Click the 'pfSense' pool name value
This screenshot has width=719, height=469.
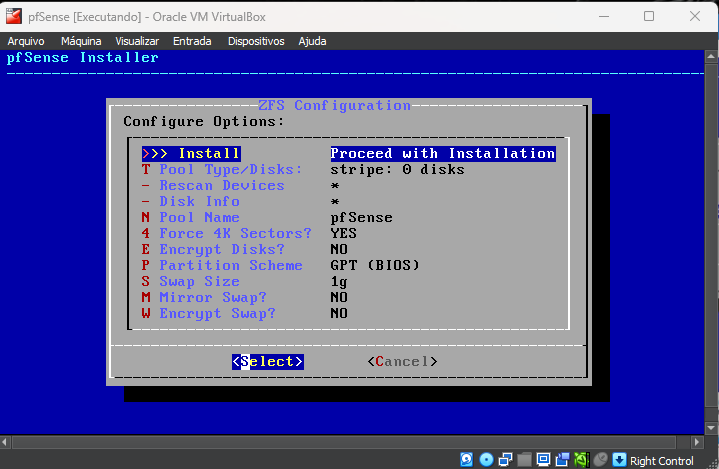pyautogui.click(x=361, y=218)
